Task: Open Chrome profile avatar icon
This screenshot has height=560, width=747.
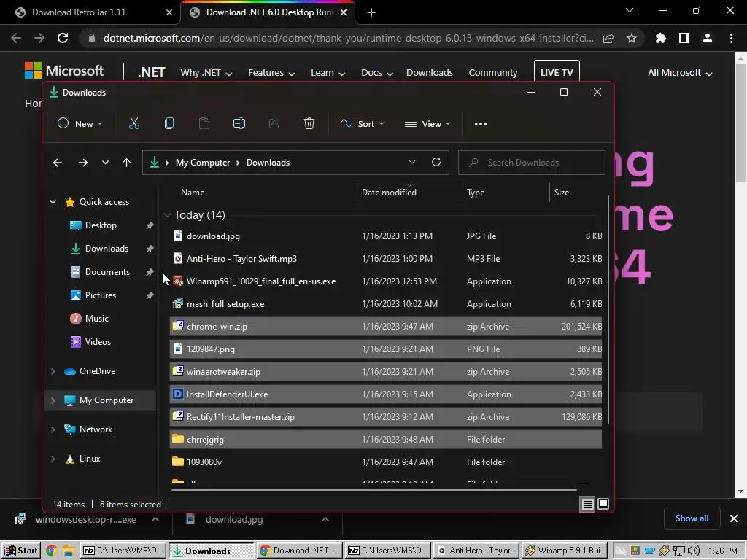Action: point(708,38)
